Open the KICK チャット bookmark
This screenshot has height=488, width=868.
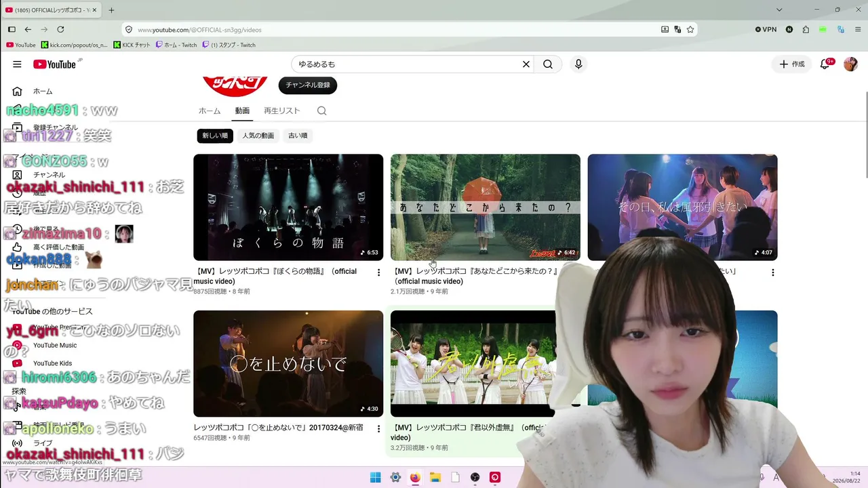coord(132,45)
